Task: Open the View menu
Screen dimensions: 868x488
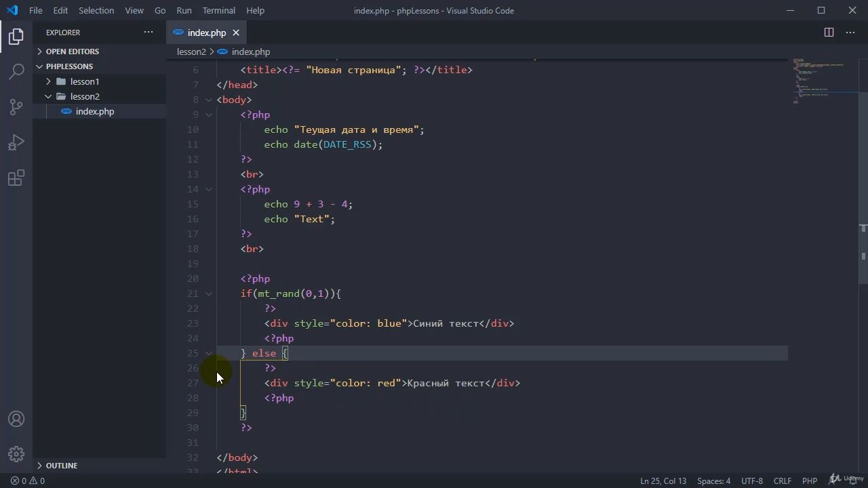Action: (x=134, y=10)
